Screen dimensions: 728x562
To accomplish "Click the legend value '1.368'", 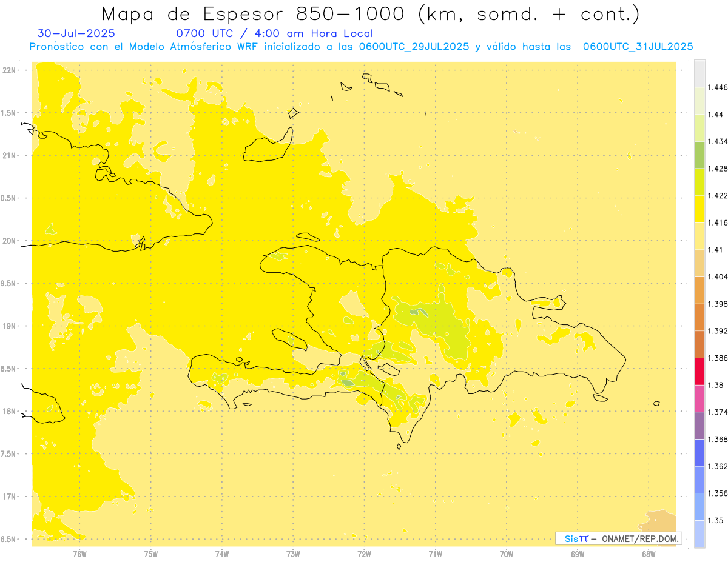I will coord(718,440).
